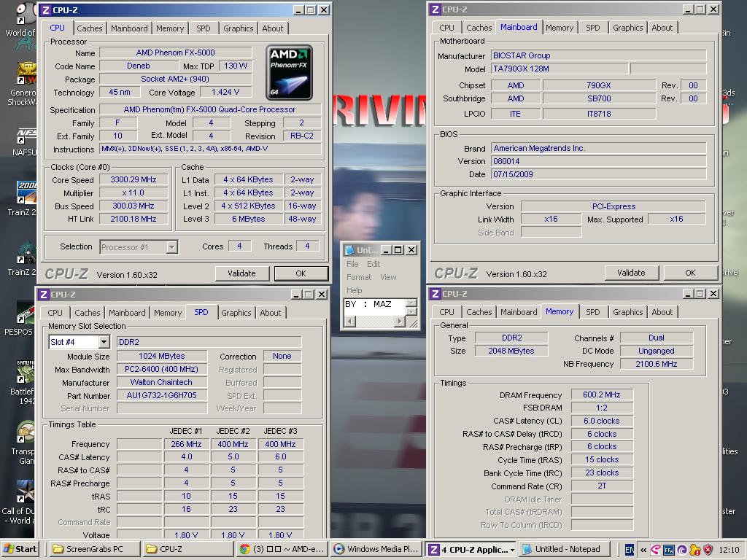Screen dimensions: 747x560
Task: Click the pink swirl tray icon
Action: pyautogui.click(x=656, y=550)
